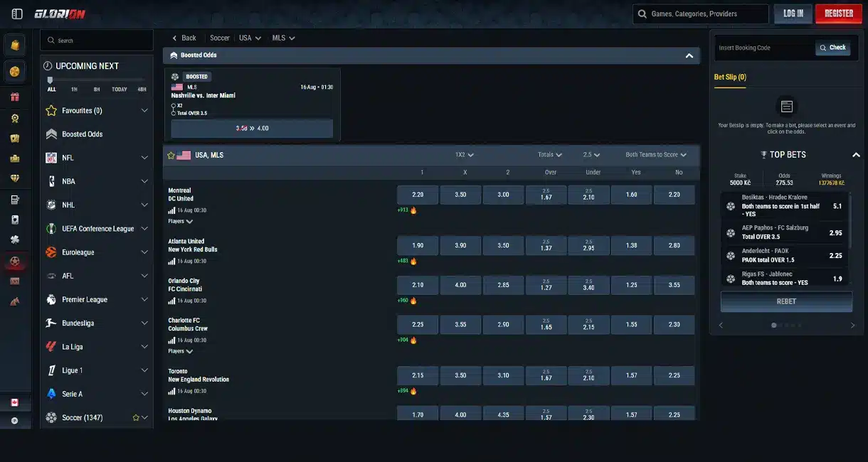Collapse the TOP BETS section
The width and height of the screenshot is (868, 462).
[x=856, y=154]
